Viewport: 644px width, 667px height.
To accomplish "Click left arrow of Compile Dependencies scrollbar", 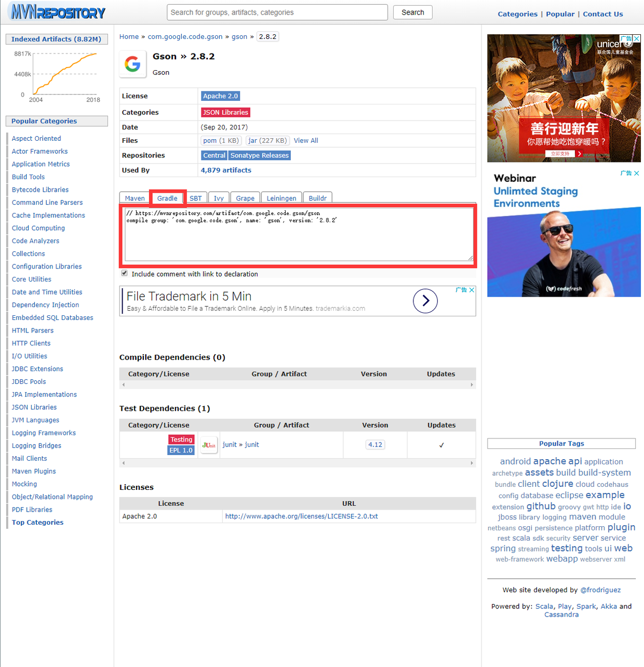I will pos(123,385).
